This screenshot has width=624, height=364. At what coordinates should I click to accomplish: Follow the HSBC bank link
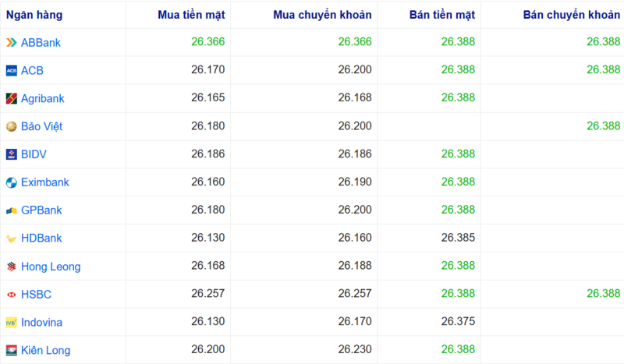(36, 295)
